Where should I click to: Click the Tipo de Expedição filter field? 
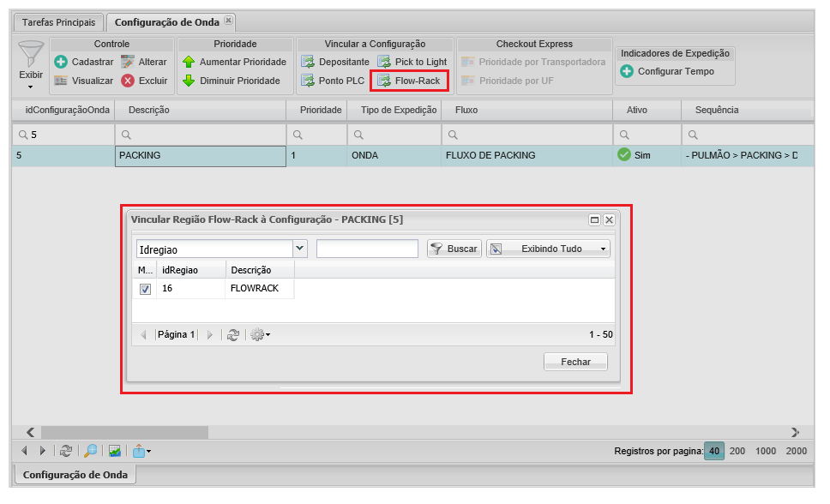(395, 135)
